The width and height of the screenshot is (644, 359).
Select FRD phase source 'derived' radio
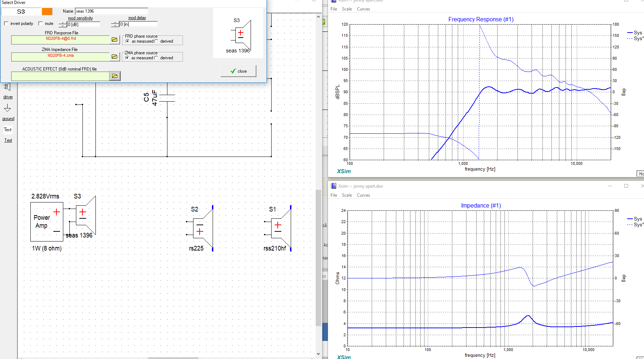point(156,41)
